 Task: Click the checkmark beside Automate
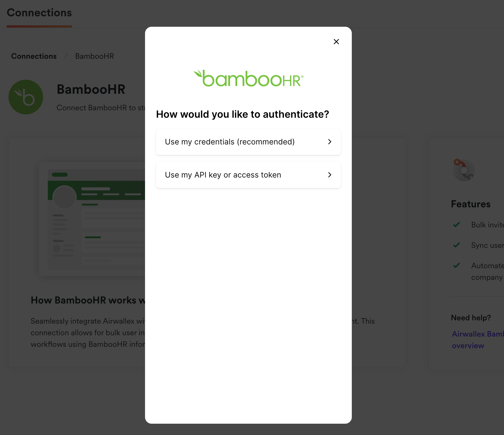point(457,265)
